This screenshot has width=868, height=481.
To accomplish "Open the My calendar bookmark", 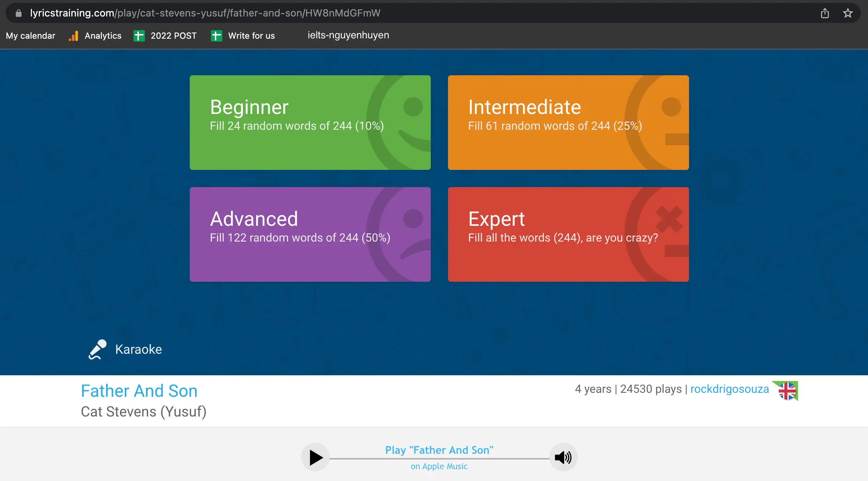I will click(x=30, y=36).
